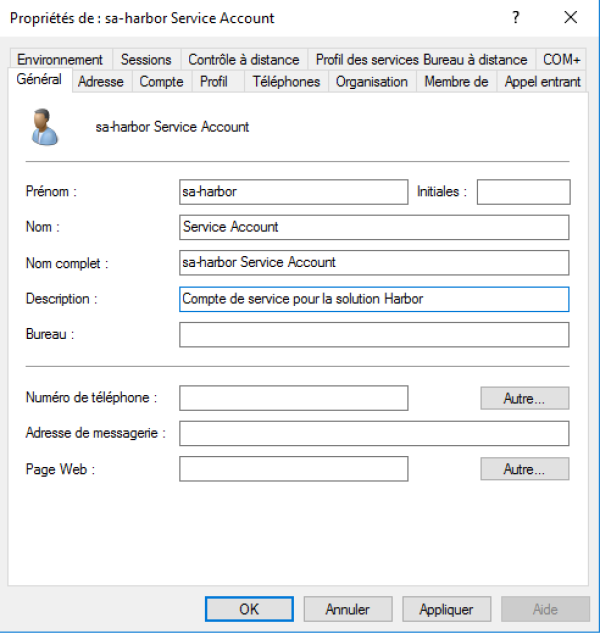This screenshot has width=600, height=634.
Task: Click the OK button
Action: (x=249, y=609)
